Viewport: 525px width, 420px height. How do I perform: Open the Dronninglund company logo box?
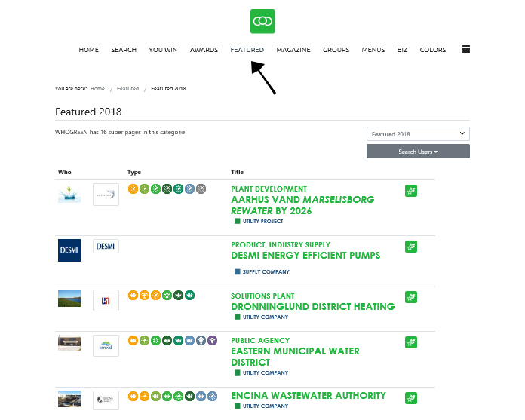[106, 301]
